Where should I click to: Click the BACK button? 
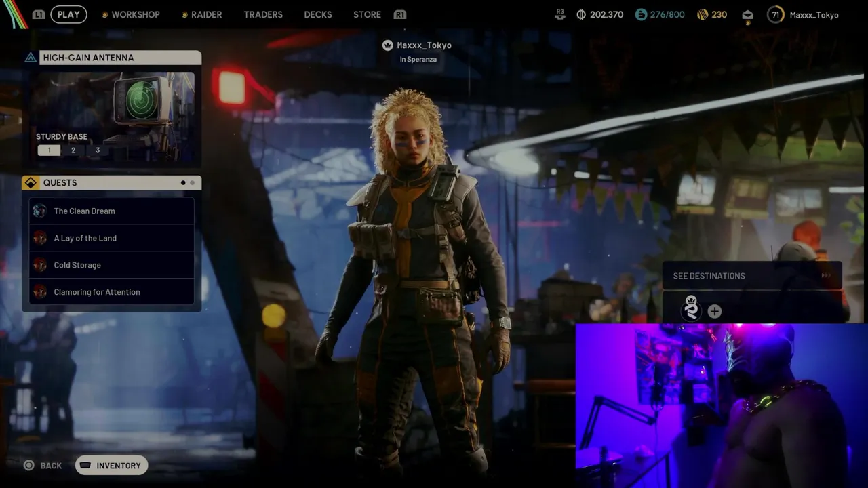click(x=43, y=466)
